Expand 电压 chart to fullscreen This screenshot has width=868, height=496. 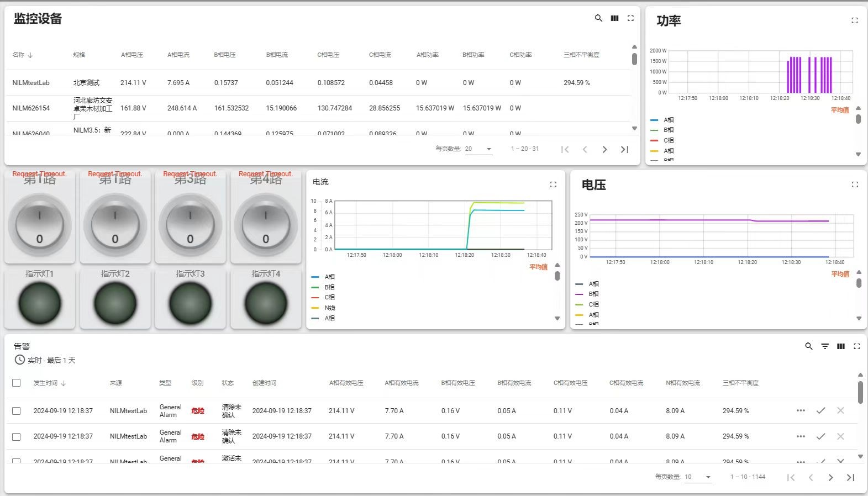[x=855, y=184]
